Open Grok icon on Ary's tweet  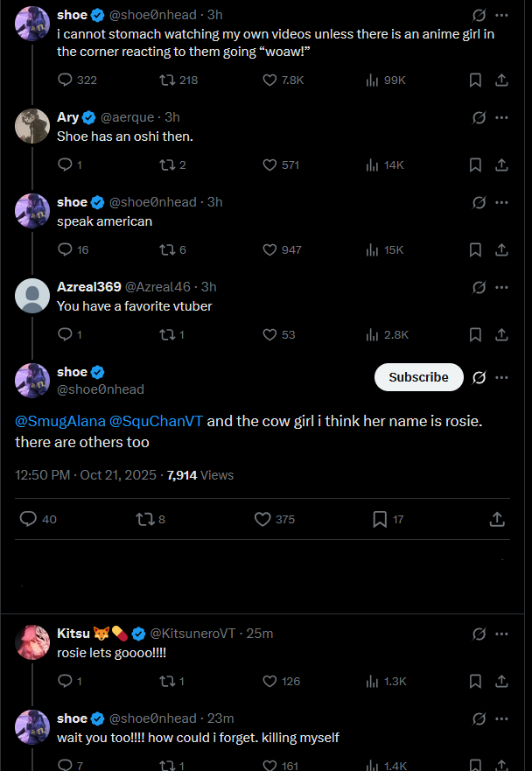[479, 117]
